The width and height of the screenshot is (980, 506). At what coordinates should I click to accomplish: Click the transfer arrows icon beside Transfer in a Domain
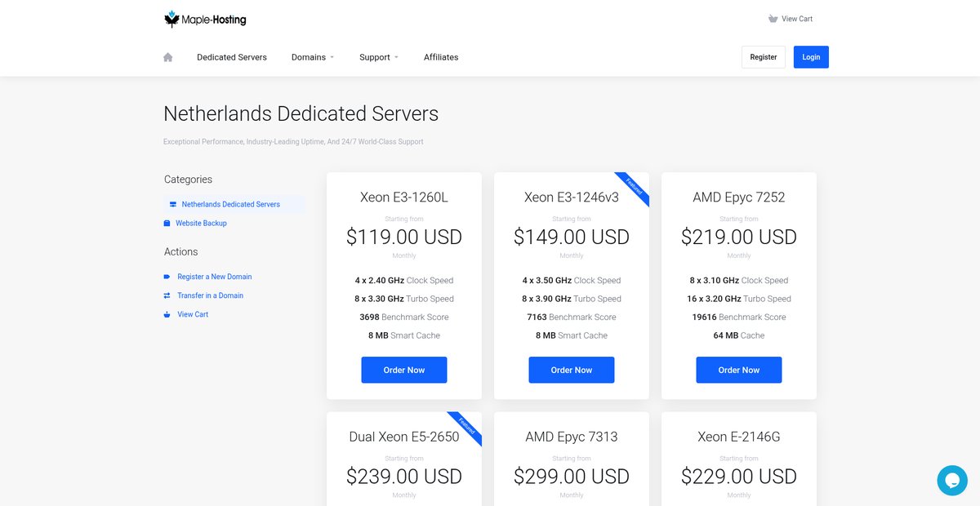click(x=167, y=295)
